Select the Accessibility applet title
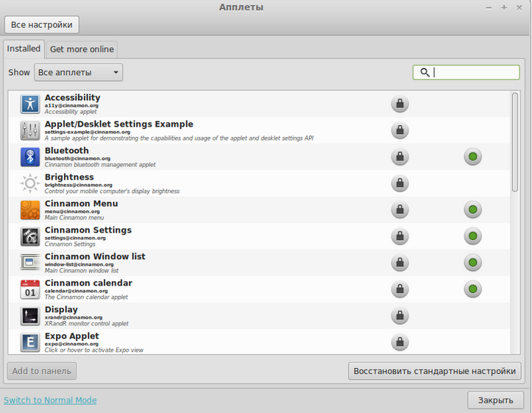Screen dimensions: 532x413 (73, 97)
